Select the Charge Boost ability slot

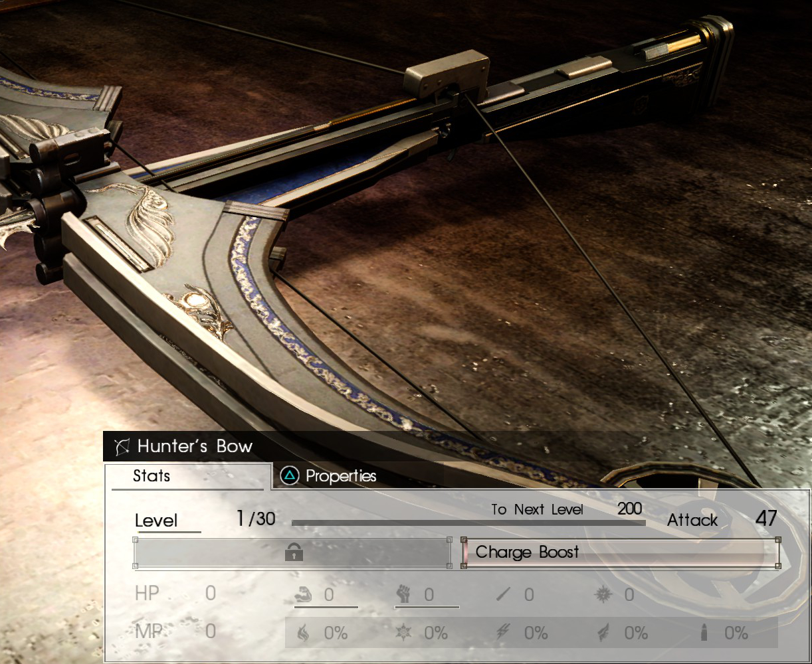[621, 552]
